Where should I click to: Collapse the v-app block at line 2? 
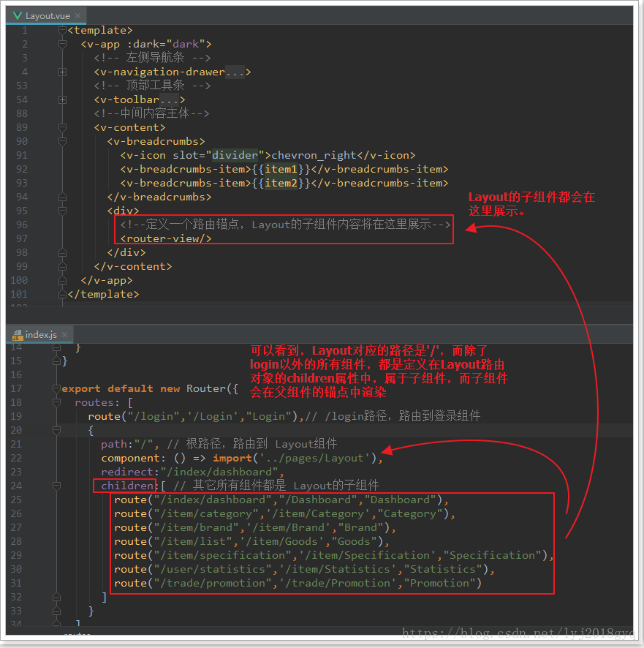(x=62, y=44)
